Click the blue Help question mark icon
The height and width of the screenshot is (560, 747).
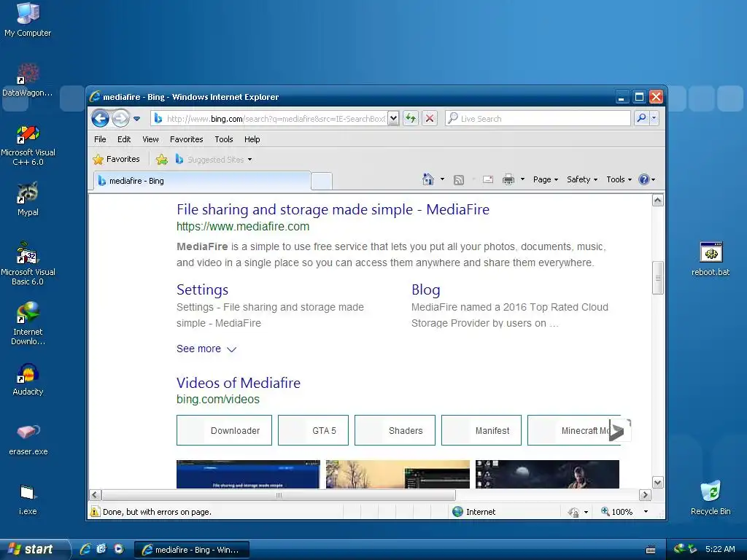644,179
